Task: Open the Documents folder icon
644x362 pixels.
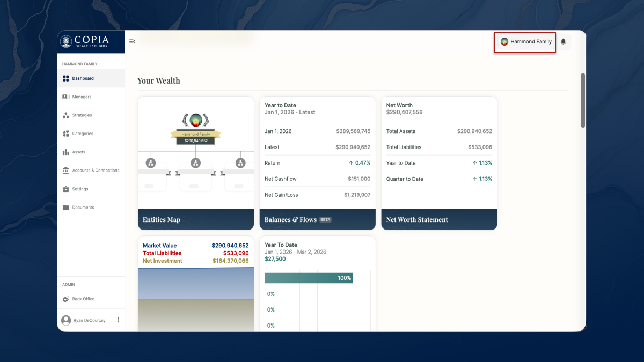Action: tap(65, 208)
